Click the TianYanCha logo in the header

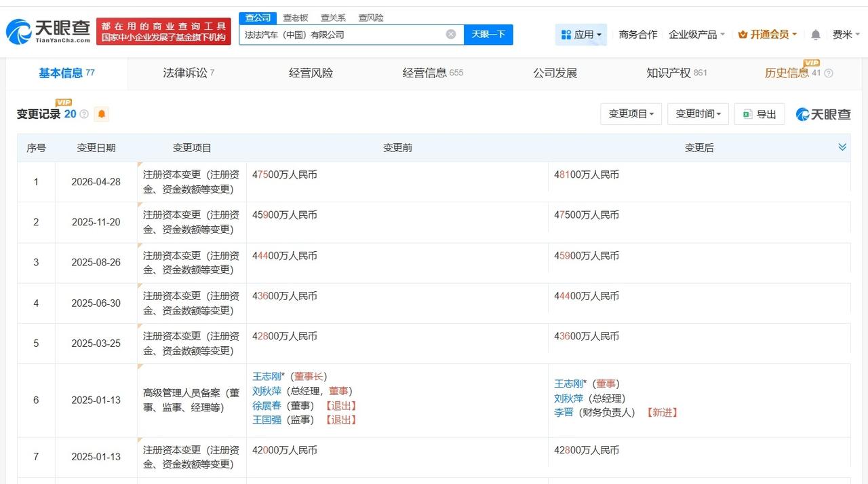click(47, 31)
